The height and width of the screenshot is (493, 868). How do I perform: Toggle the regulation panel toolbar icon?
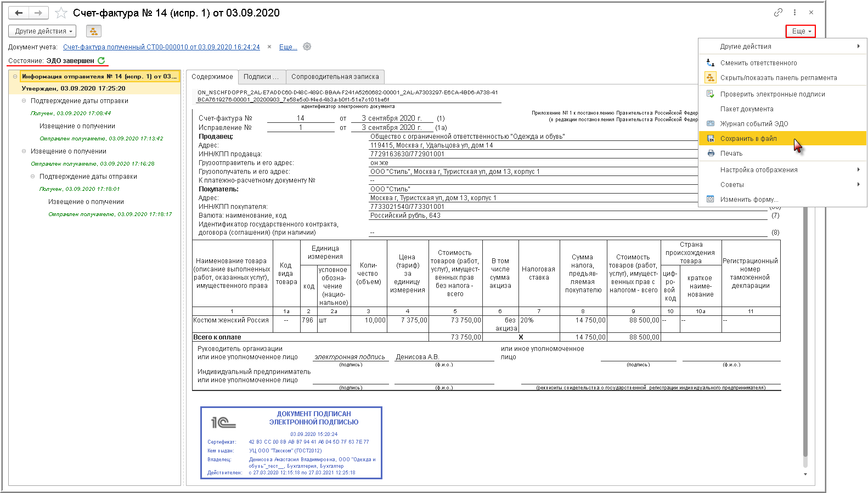(94, 31)
